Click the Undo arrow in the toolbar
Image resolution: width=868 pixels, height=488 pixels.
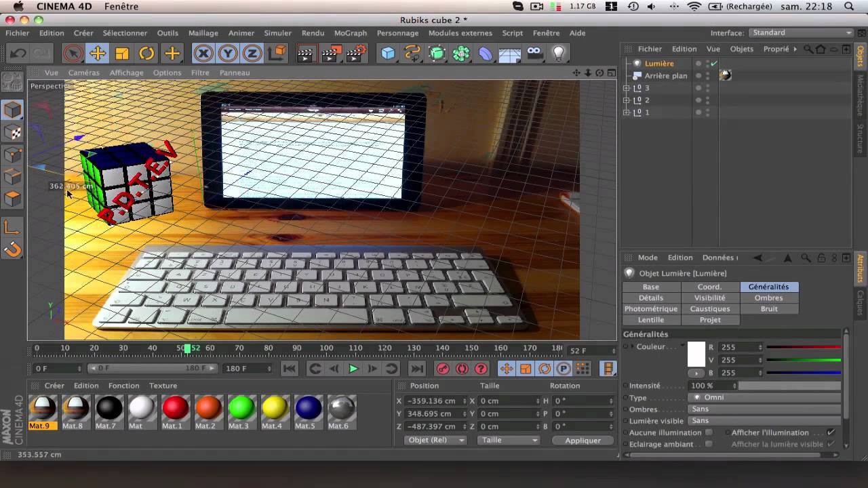[x=18, y=53]
